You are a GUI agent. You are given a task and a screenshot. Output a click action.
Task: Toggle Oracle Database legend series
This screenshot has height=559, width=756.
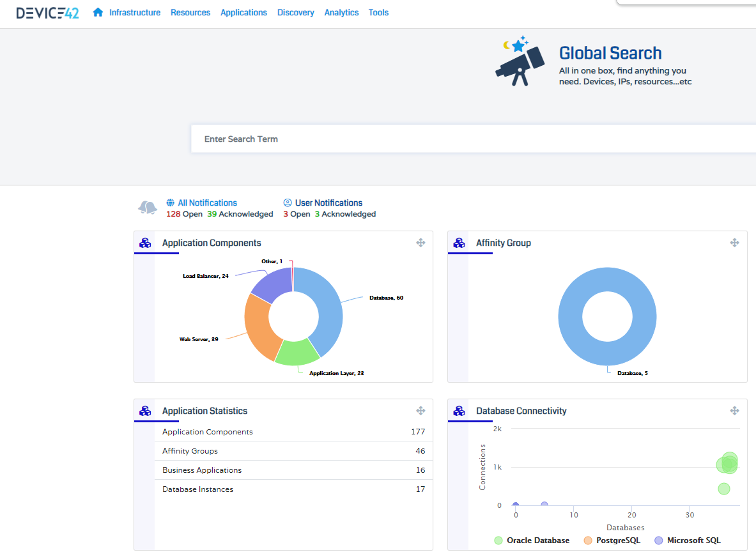(x=532, y=540)
